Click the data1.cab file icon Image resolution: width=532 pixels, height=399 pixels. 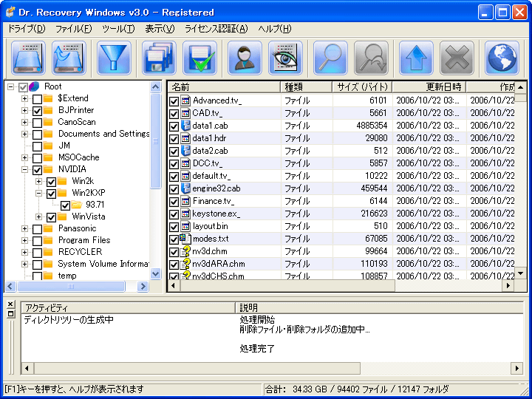pyautogui.click(x=185, y=126)
